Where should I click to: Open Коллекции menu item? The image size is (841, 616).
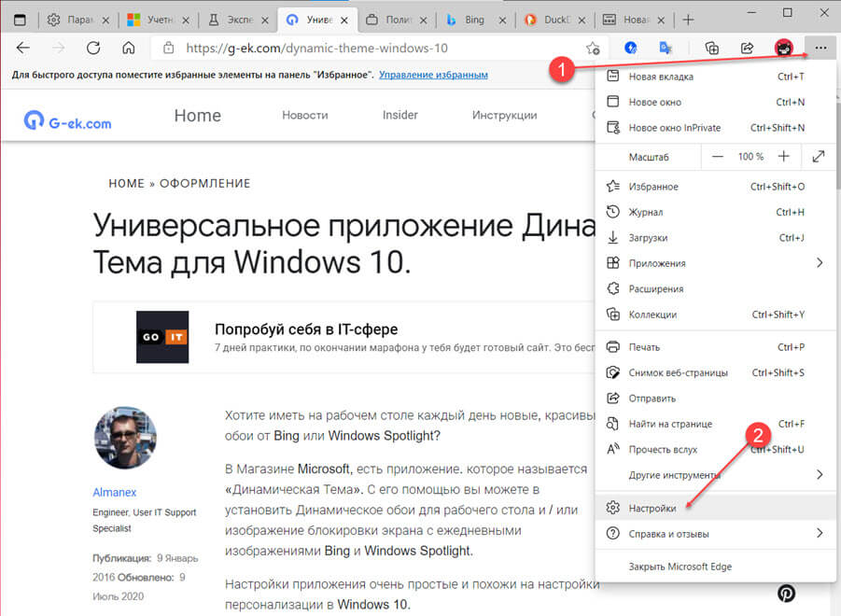point(716,315)
